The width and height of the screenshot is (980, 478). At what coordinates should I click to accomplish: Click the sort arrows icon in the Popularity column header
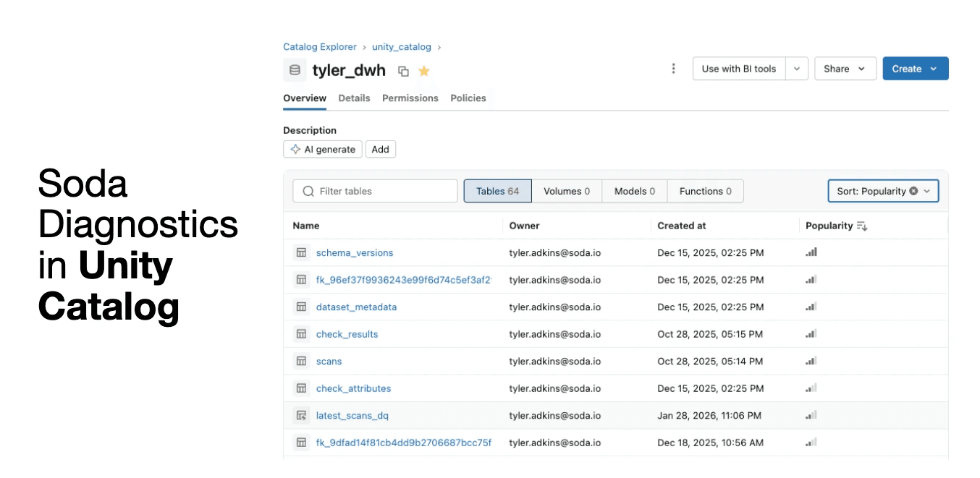pyautogui.click(x=863, y=226)
